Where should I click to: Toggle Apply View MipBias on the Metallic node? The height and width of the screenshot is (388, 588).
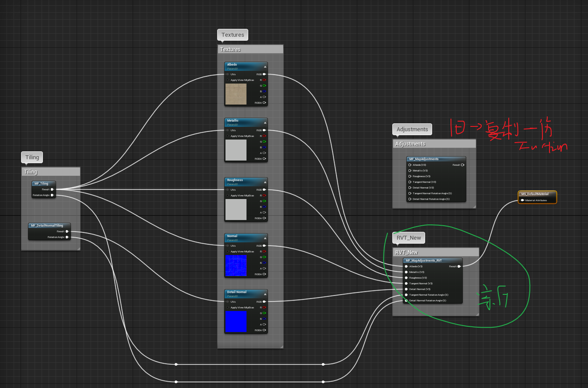click(227, 136)
